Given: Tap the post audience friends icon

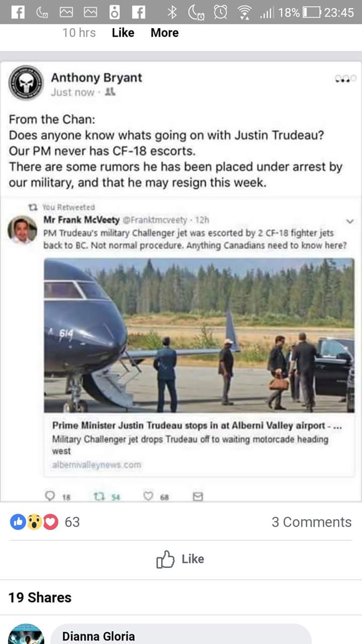Looking at the screenshot, I should (x=111, y=92).
